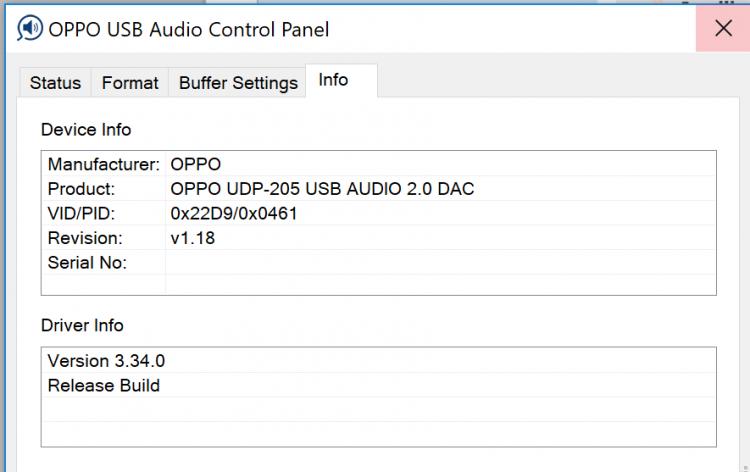
Task: Select the v1.18 revision value
Action: tap(193, 238)
